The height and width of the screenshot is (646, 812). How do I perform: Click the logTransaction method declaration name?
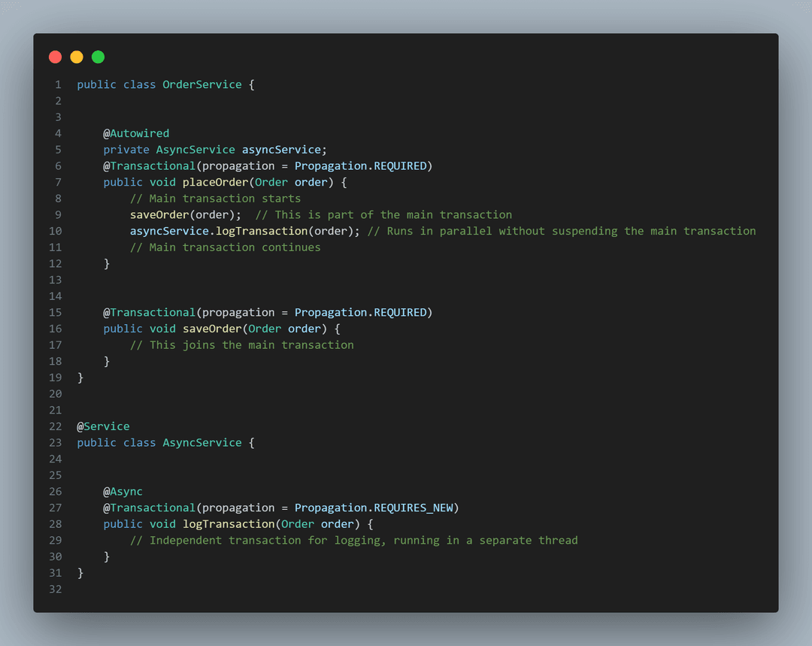tap(229, 524)
